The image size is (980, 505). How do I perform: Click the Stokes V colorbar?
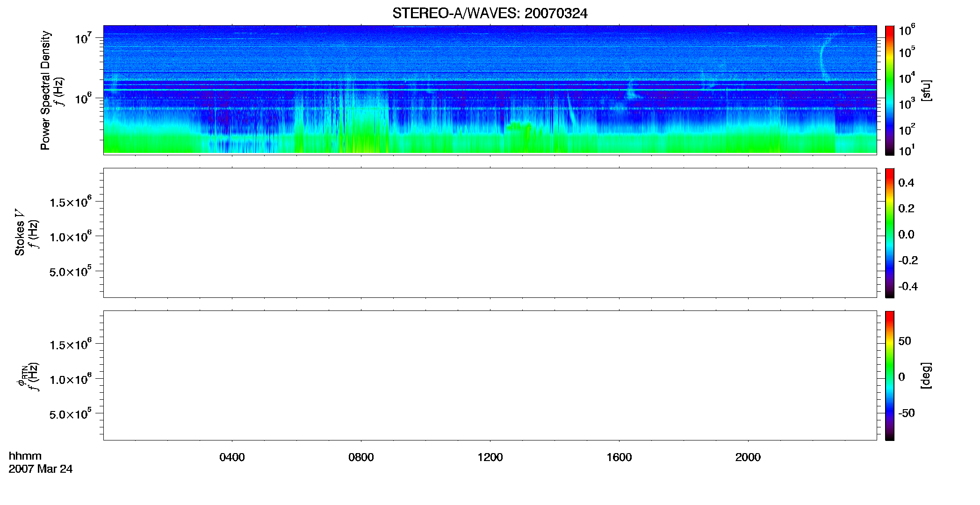pos(889,233)
